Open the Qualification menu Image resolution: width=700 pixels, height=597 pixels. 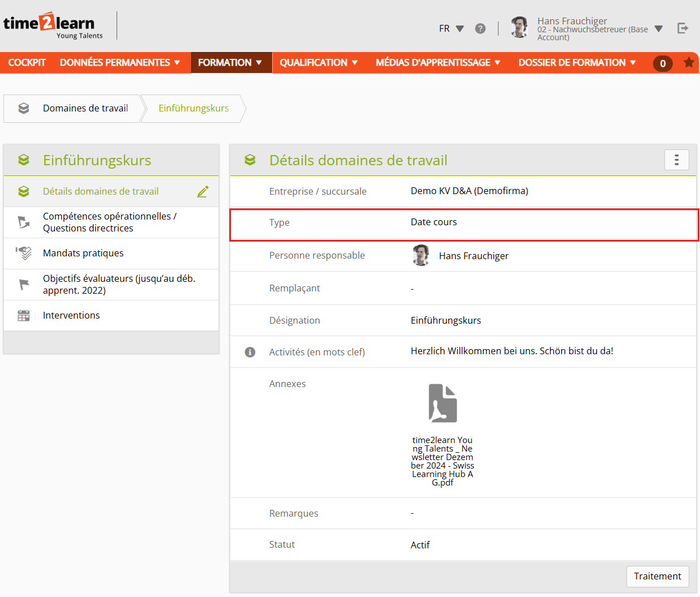click(319, 63)
